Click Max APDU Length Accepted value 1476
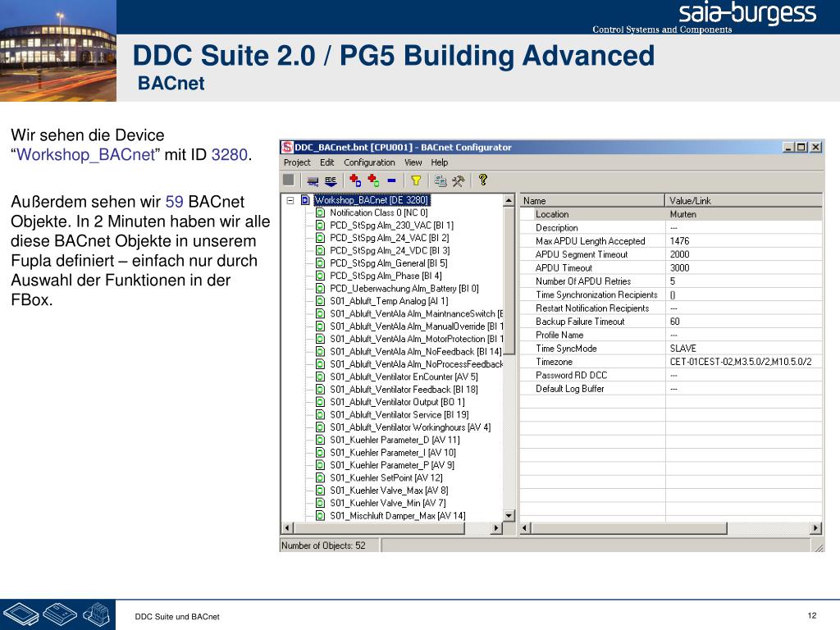 (679, 241)
